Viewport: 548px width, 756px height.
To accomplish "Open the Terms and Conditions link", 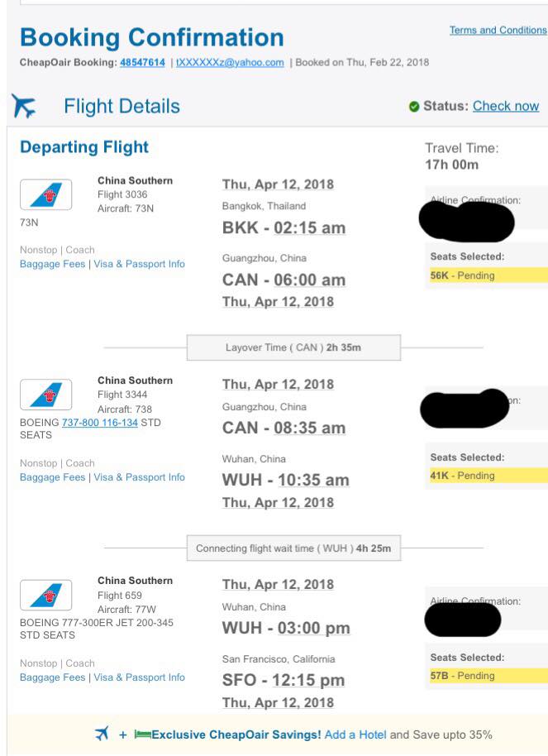I will [498, 30].
